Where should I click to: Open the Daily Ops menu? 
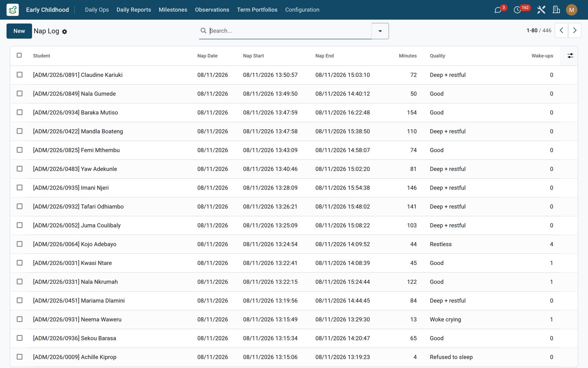(x=97, y=10)
